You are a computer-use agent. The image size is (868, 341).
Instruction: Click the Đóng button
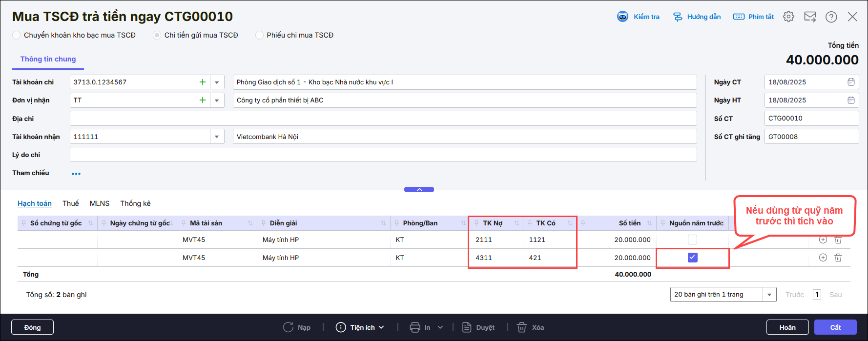(32, 327)
